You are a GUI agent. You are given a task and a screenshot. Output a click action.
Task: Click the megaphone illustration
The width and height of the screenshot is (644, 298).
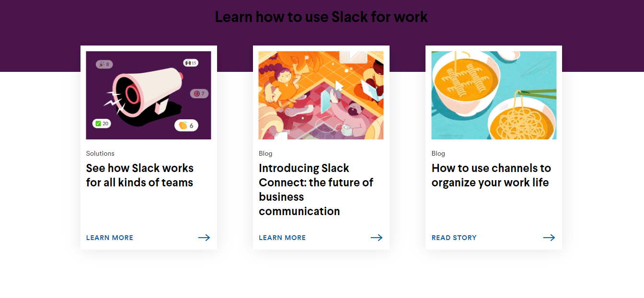point(148,94)
